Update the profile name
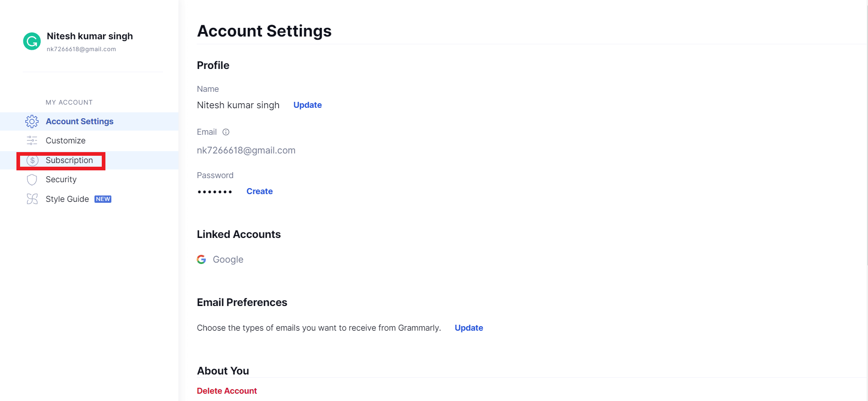This screenshot has width=868, height=401. pyautogui.click(x=308, y=105)
